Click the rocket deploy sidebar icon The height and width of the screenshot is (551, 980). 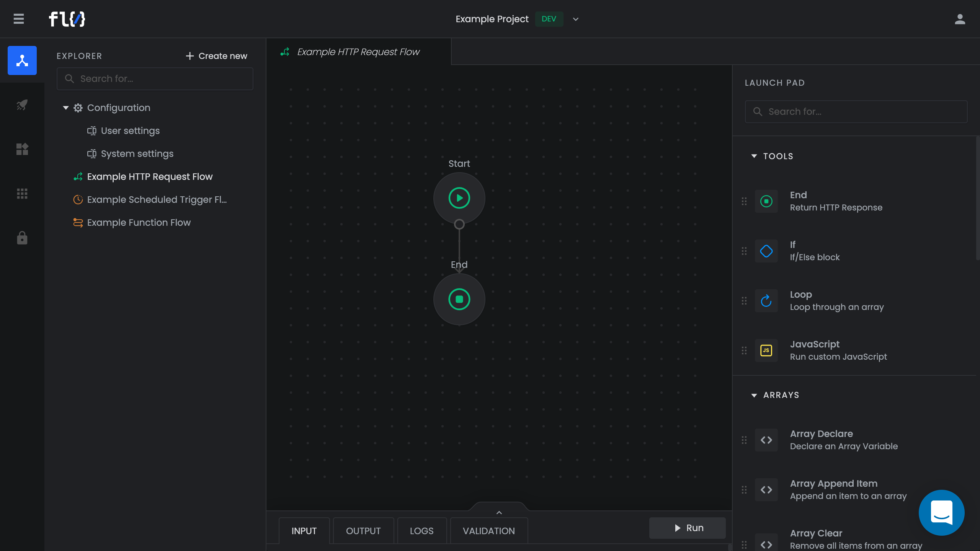tap(22, 104)
